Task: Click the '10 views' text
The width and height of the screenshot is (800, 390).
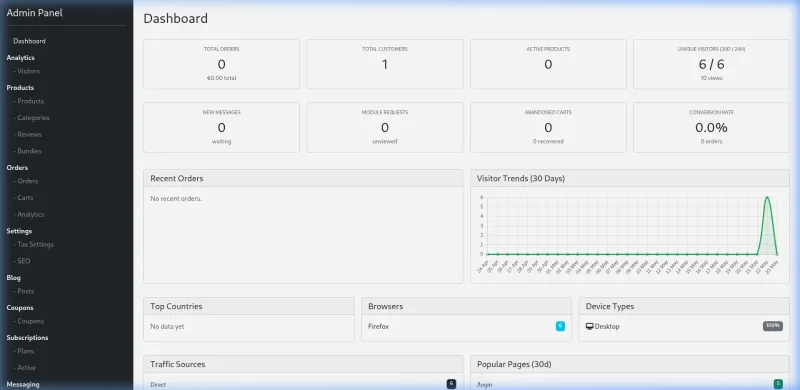Action: coord(711,78)
